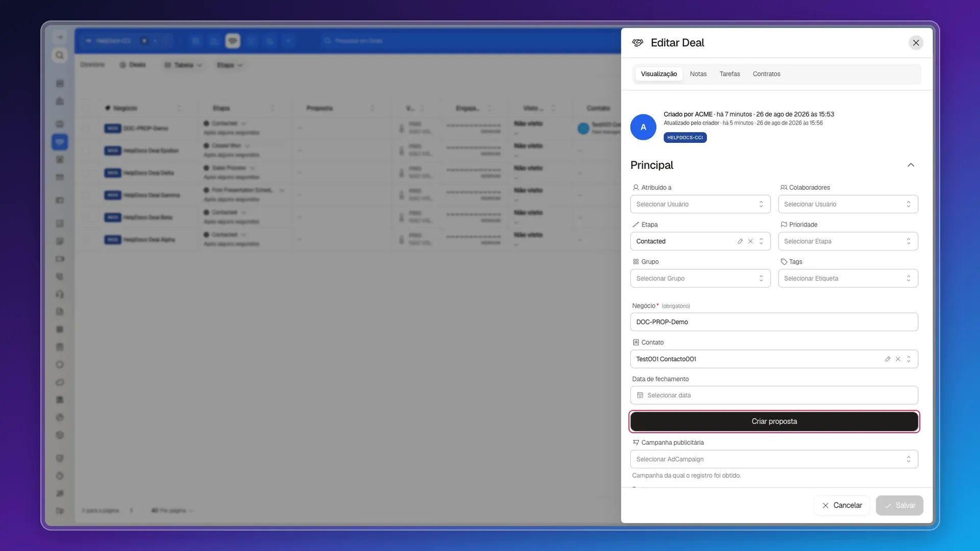Click the Criar proposta button

(x=774, y=421)
